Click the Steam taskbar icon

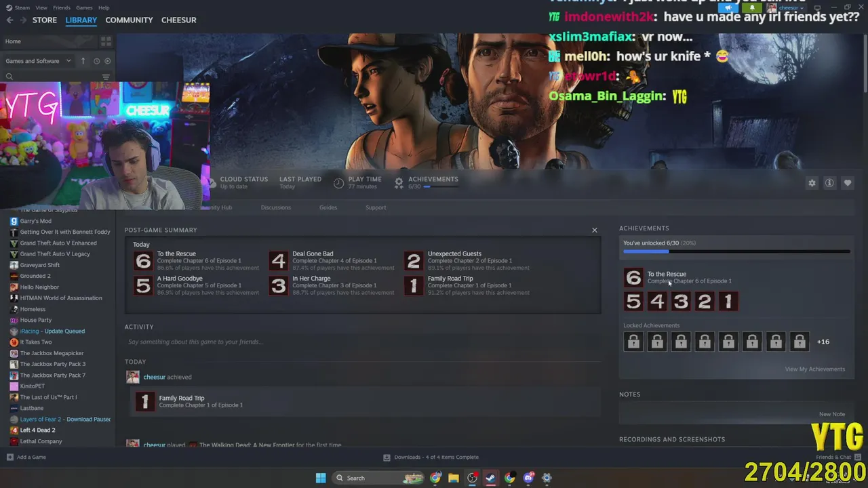point(490,478)
